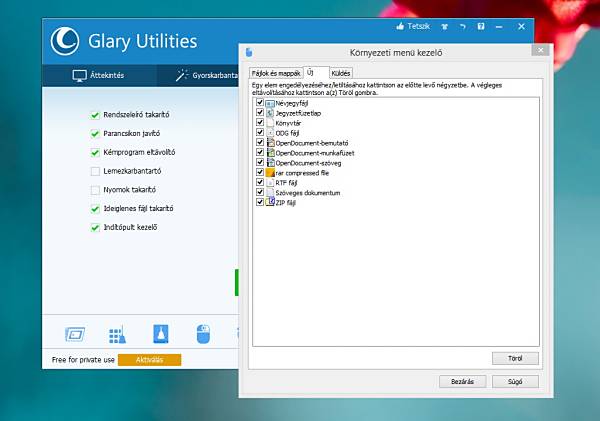Image resolution: width=600 pixels, height=421 pixels.
Task: Enable the Nyomok takarító checkbox
Action: pyautogui.click(x=95, y=190)
